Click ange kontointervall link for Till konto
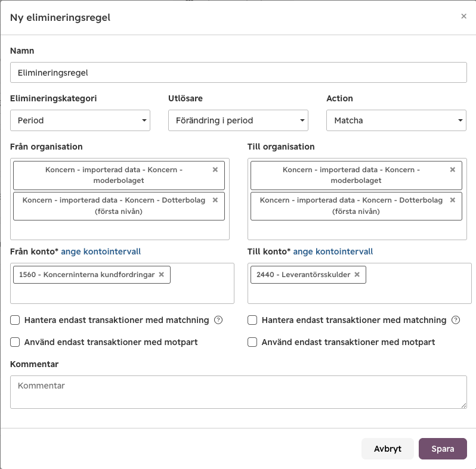The width and height of the screenshot is (476, 469). [x=333, y=251]
